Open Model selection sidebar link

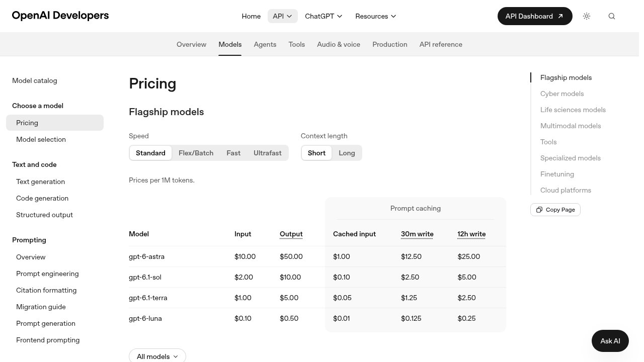41,139
